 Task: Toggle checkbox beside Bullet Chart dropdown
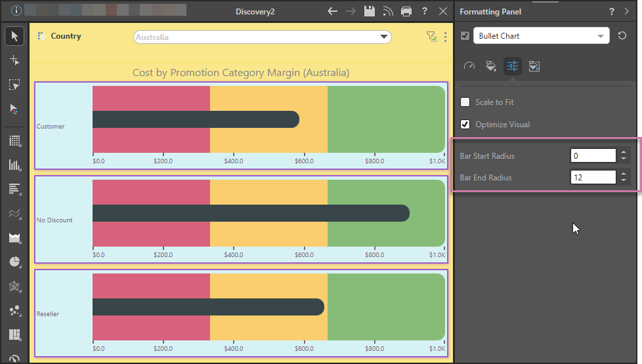[465, 36]
